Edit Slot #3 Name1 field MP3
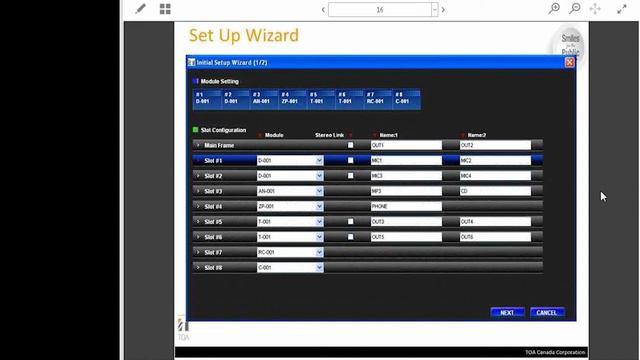The height and width of the screenshot is (360, 640). pos(406,191)
